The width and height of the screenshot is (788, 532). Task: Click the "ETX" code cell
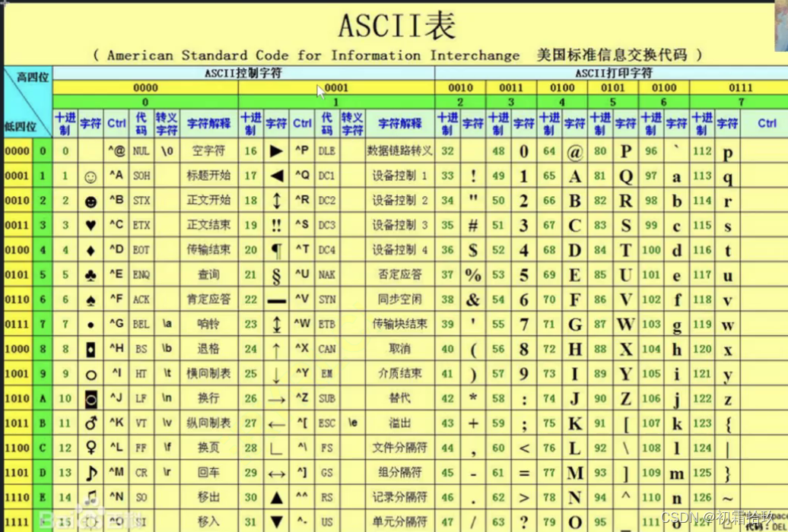[141, 225]
